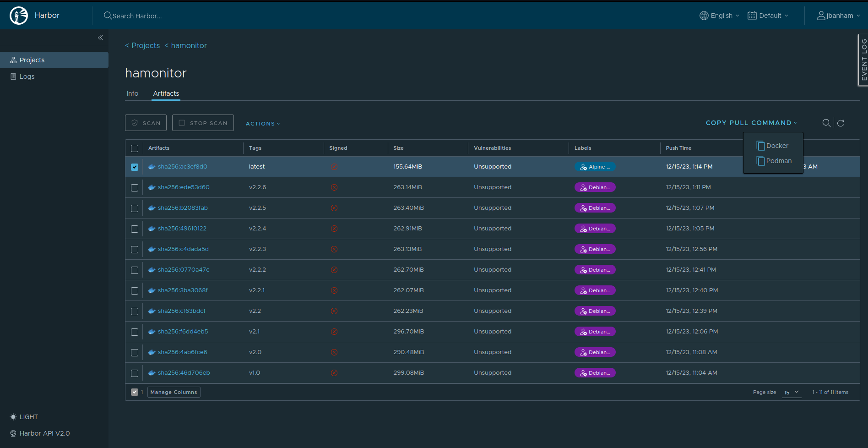
Task: Refresh the artifact list
Action: pyautogui.click(x=841, y=123)
